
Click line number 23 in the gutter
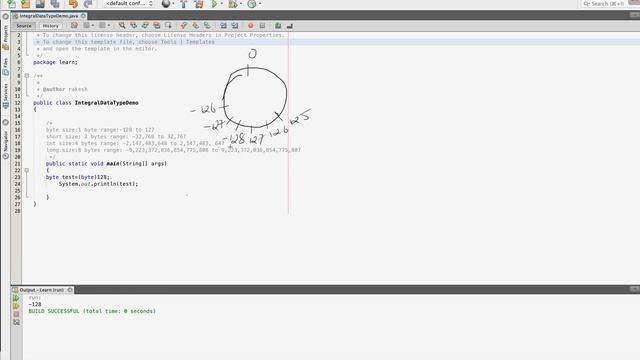[x=18, y=177]
